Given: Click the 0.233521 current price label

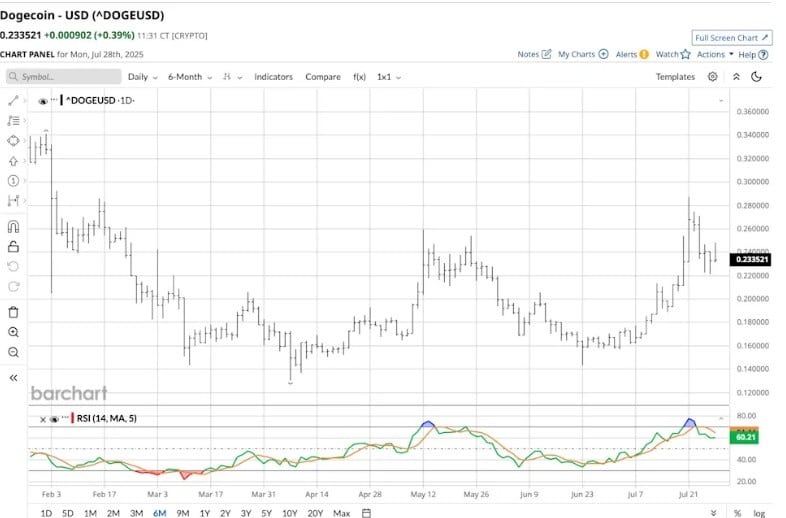Looking at the screenshot, I should click(750, 260).
